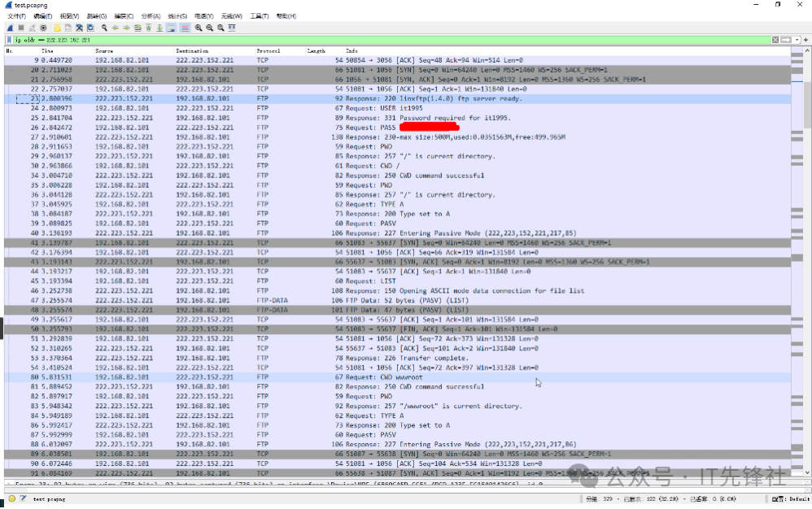Toggle auto-scroll during live capture
This screenshot has width=812, height=509.
(172, 28)
